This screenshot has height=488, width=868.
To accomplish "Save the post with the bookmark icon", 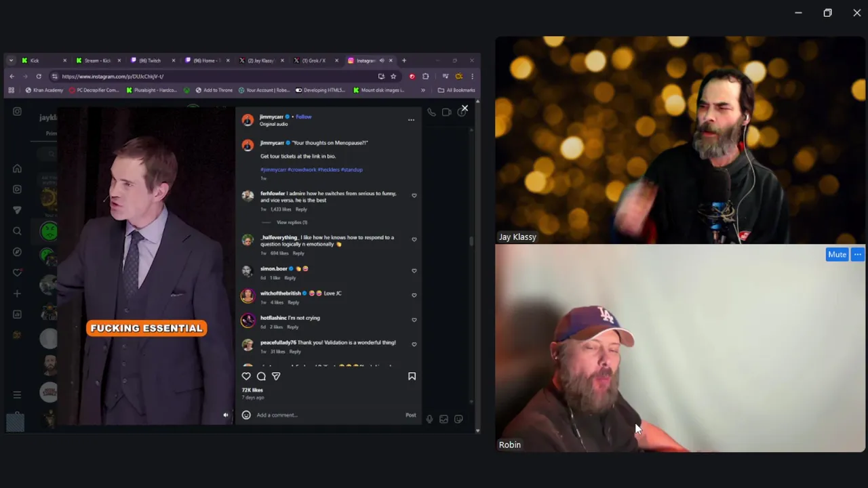I will (x=412, y=376).
